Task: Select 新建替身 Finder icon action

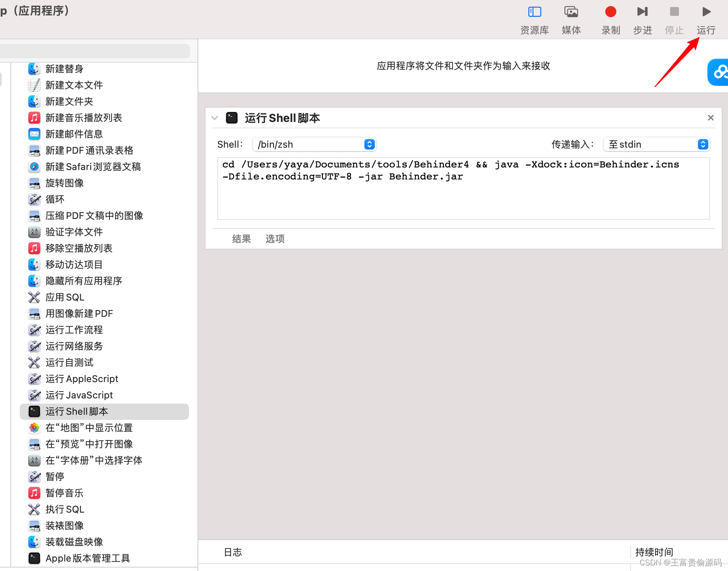Action: click(34, 69)
